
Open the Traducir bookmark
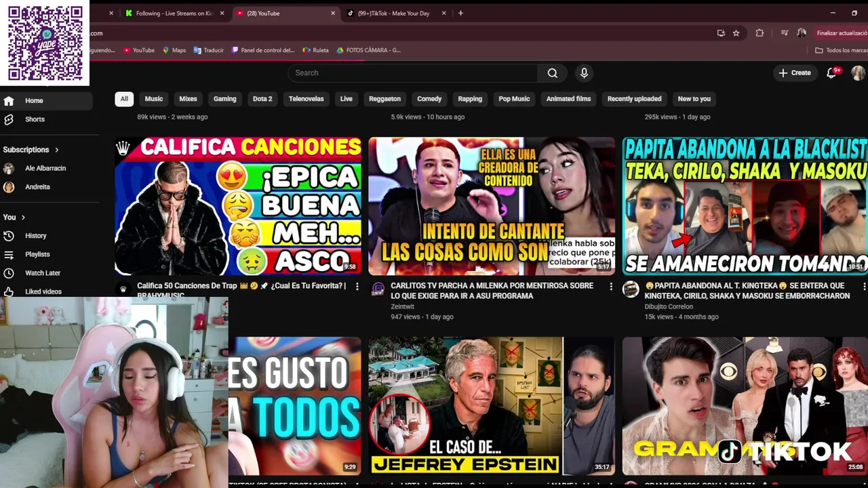(209, 50)
